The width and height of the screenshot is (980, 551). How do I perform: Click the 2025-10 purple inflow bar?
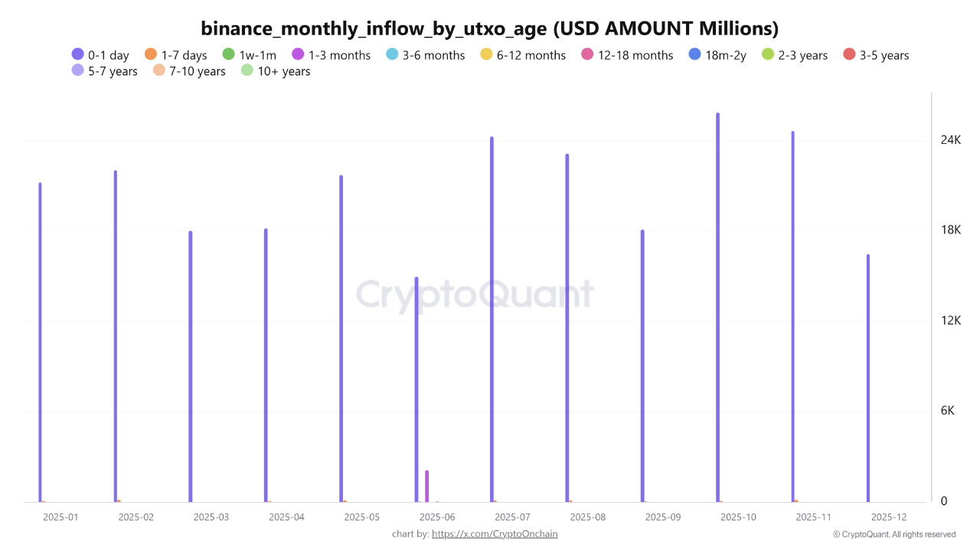coord(717,306)
